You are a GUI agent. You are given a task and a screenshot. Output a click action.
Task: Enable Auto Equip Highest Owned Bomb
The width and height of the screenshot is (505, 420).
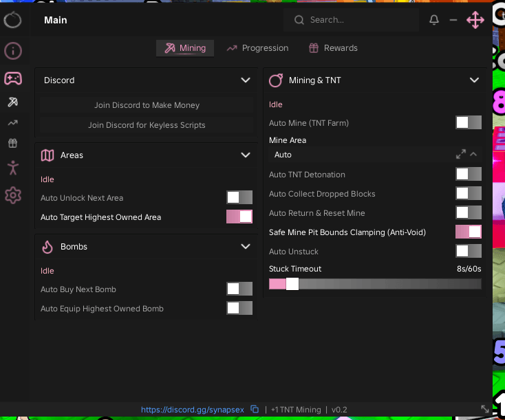click(239, 308)
